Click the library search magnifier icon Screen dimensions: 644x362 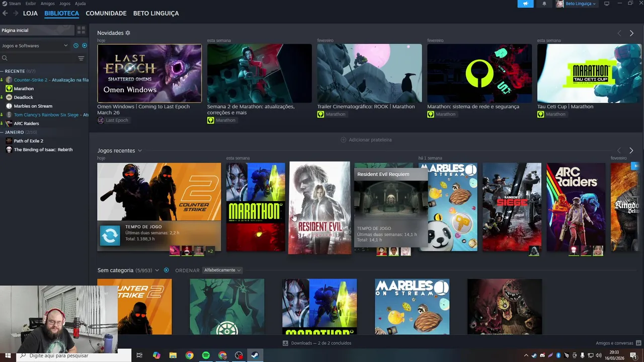(x=5, y=58)
